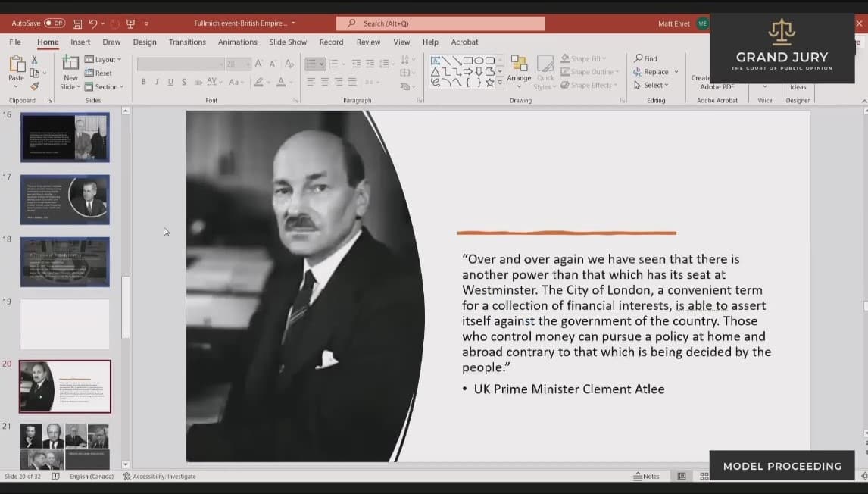Open the Section dropdown
Image resolution: width=868 pixels, height=494 pixels.
click(x=105, y=86)
